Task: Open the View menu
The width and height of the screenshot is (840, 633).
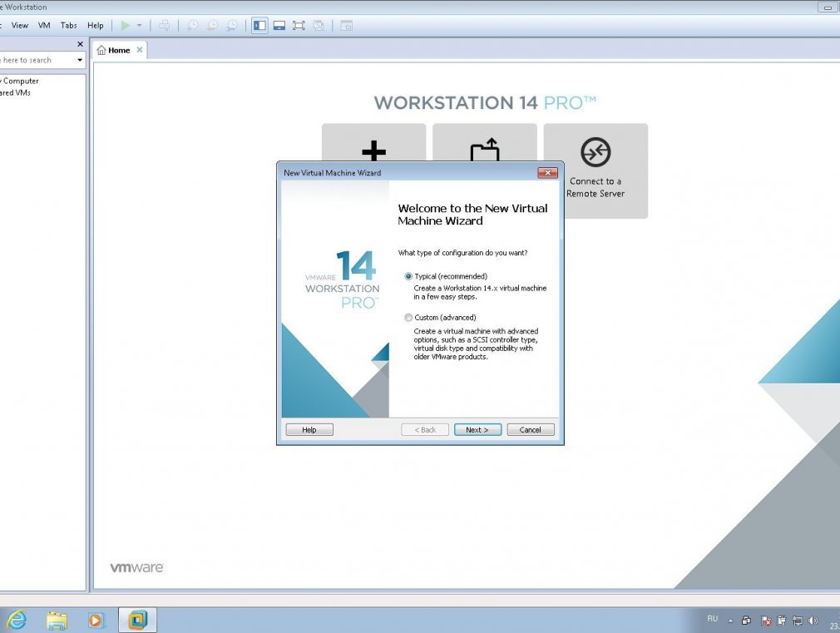Action: pos(20,25)
